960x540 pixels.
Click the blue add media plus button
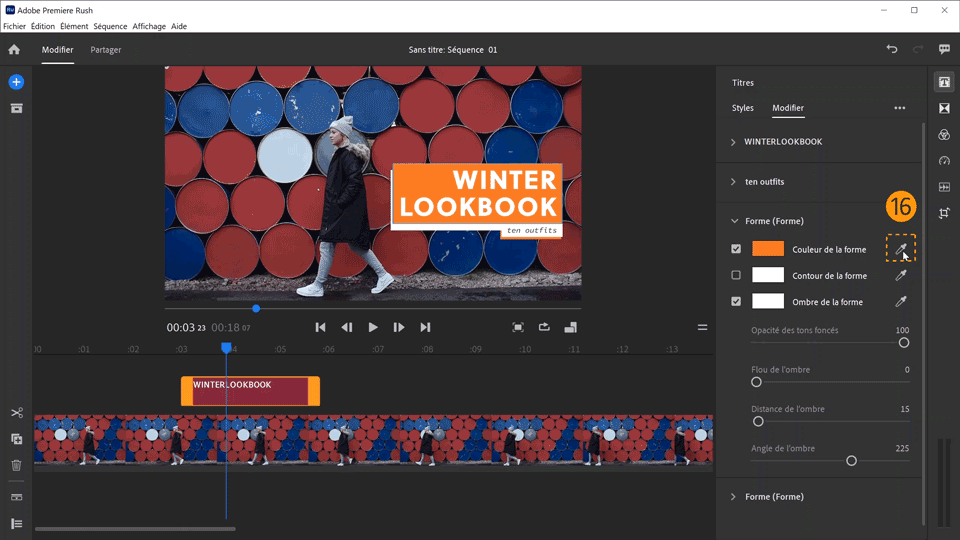[x=16, y=82]
